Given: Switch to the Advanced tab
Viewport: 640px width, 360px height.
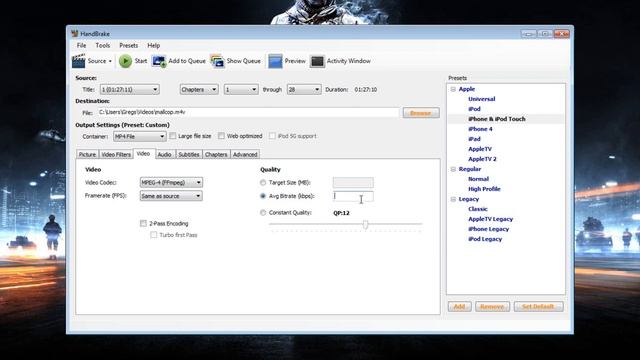Looking at the screenshot, I should pos(245,154).
